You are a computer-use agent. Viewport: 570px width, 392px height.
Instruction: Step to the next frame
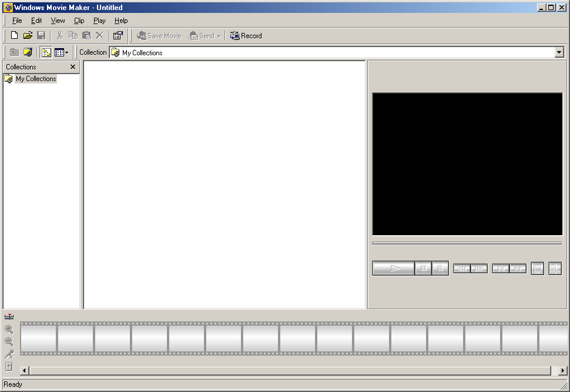point(479,269)
